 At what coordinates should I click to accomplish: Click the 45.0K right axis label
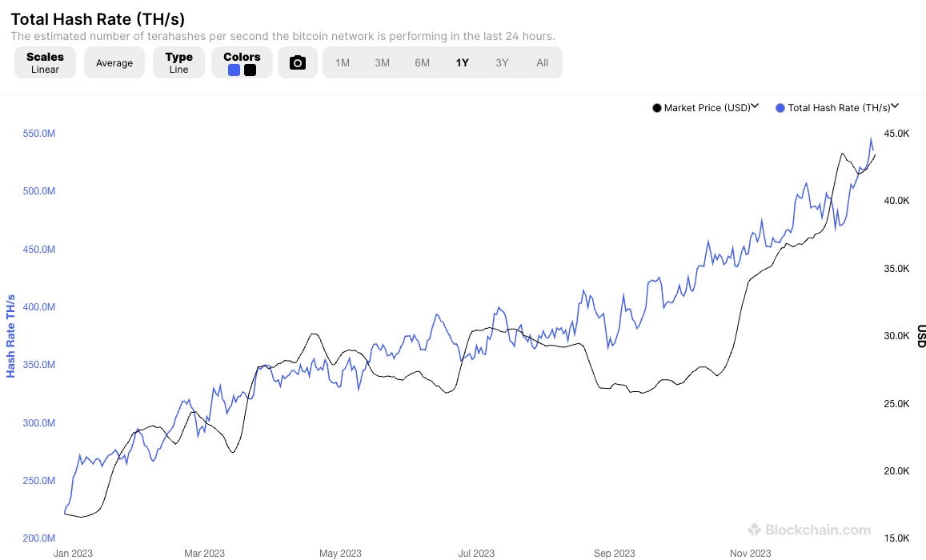pyautogui.click(x=896, y=134)
